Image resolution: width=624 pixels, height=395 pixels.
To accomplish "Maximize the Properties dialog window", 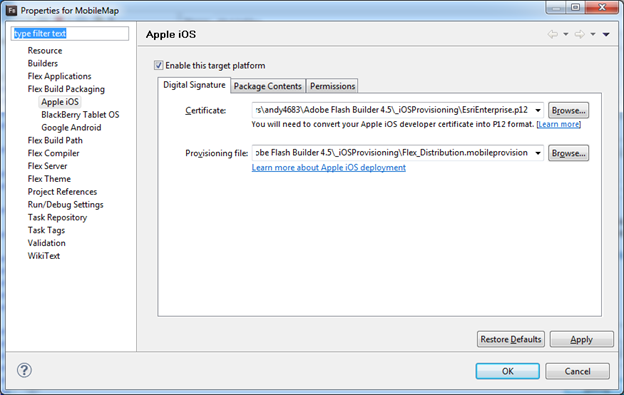I will [x=575, y=7].
